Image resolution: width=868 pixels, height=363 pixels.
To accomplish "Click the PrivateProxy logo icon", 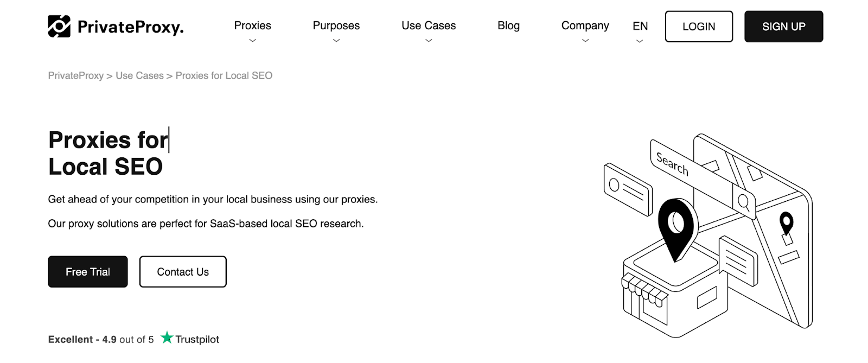I will pyautogui.click(x=59, y=26).
